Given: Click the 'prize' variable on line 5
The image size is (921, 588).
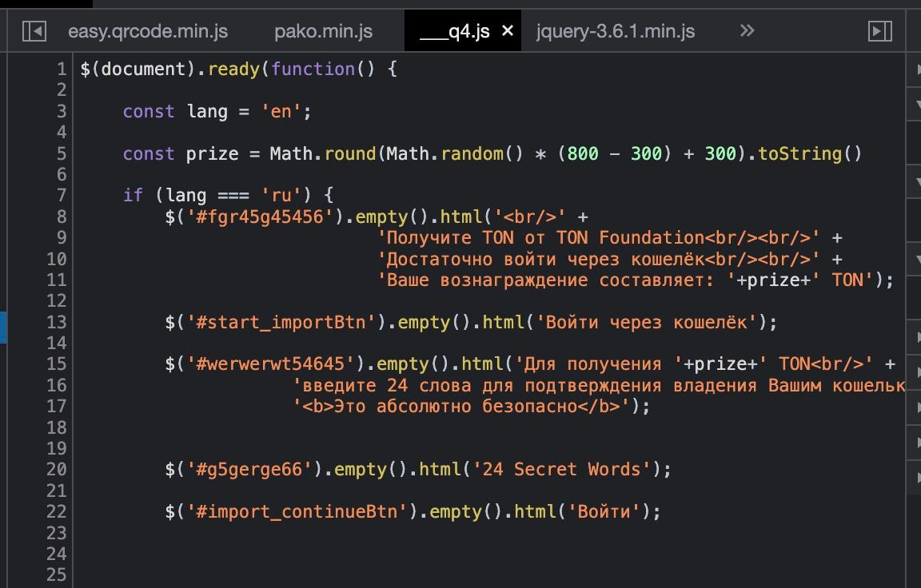Looking at the screenshot, I should click(x=212, y=153).
